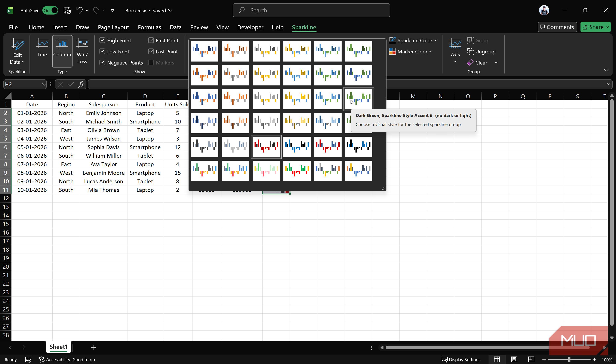Screen dimensions: 616x364
Task: Open the File menu
Action: 13,27
